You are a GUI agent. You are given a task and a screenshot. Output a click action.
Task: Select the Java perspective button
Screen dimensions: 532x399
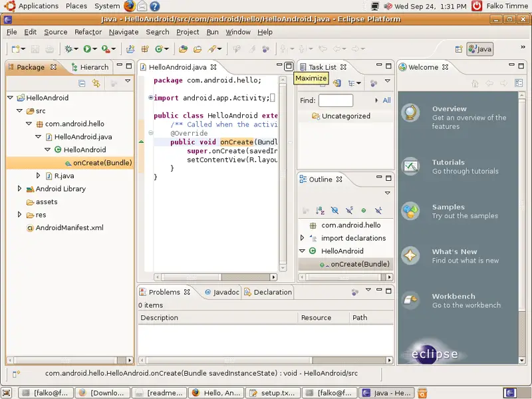[x=479, y=49]
